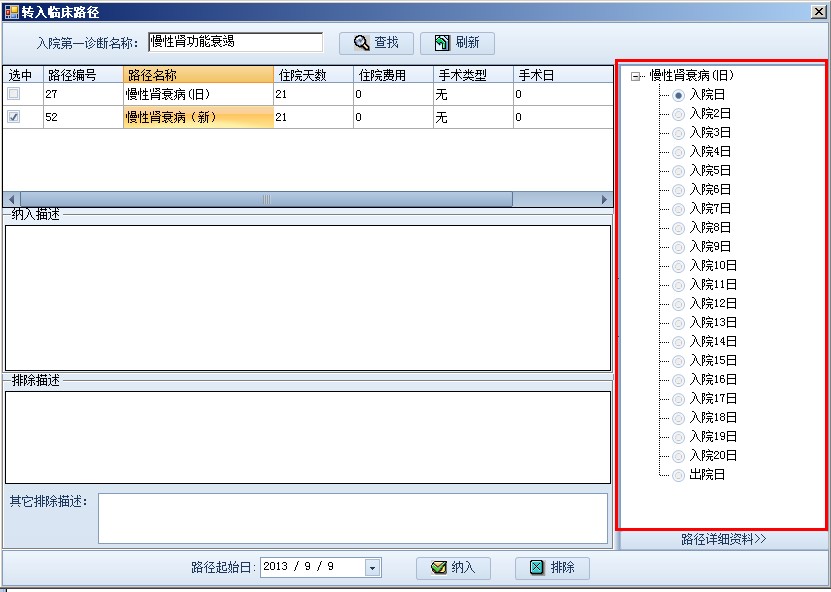Click the 入院第一诊断名称 input field
The height and width of the screenshot is (592, 831).
[x=235, y=42]
